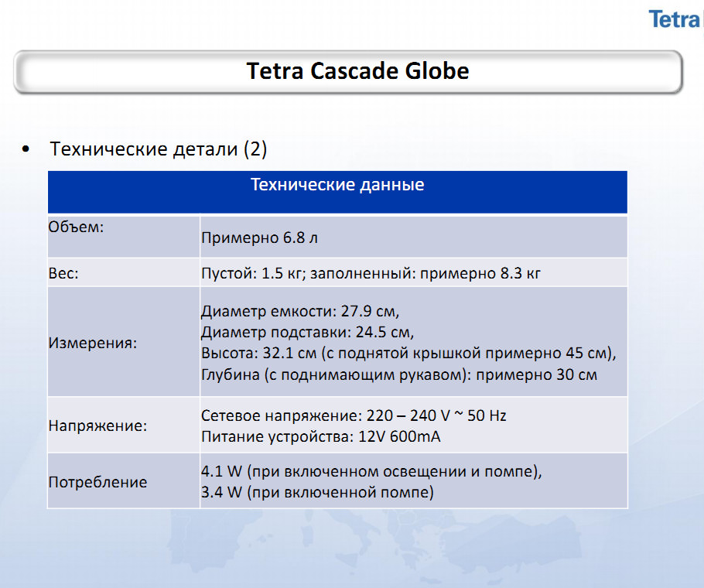The image size is (704, 588).
Task: Select the Вес: row label
Action: [x=63, y=274]
